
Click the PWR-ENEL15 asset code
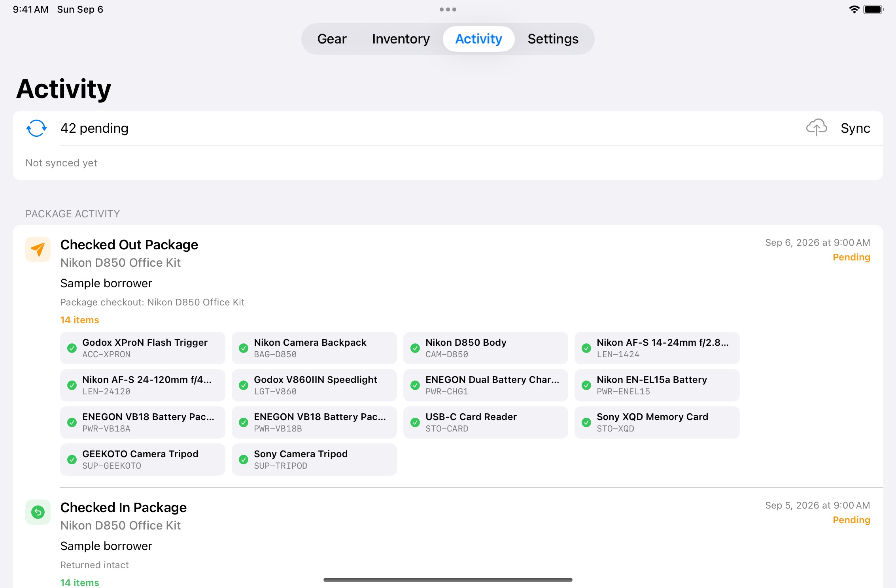tap(623, 392)
